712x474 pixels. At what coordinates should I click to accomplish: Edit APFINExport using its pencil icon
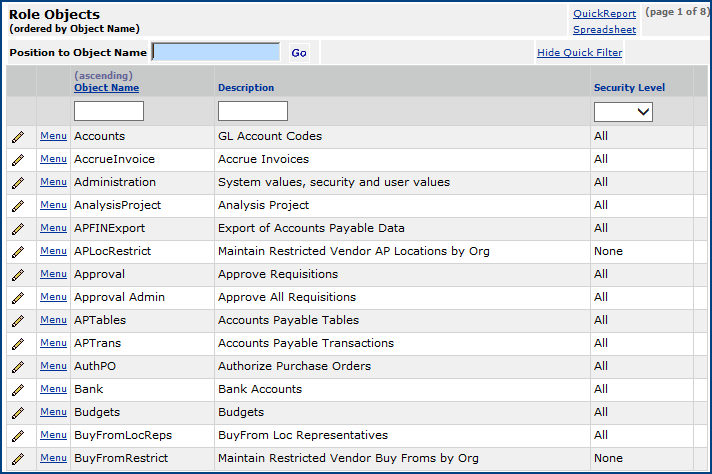tap(18, 228)
